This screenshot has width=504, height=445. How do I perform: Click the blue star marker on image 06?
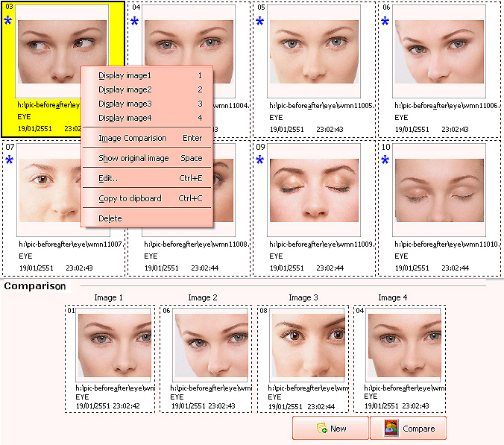point(385,21)
